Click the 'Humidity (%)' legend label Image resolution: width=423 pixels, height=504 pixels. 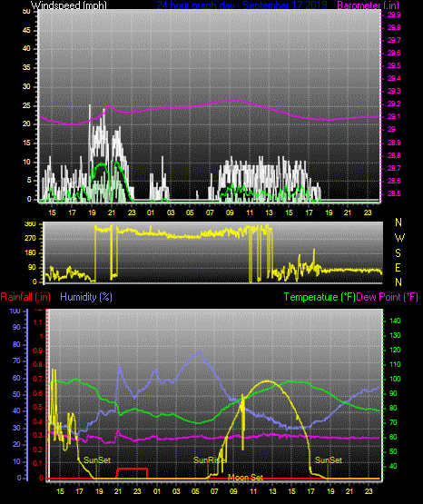point(86,297)
